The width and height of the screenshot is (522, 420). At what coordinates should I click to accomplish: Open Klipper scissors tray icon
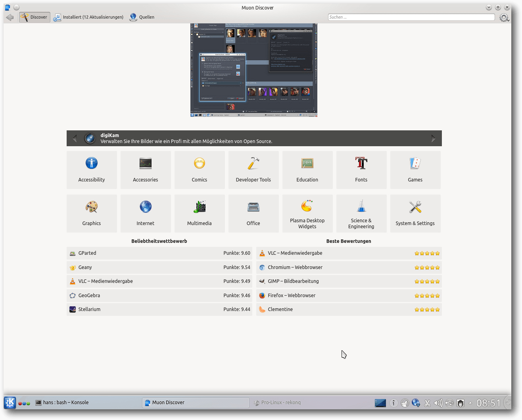tap(427, 403)
